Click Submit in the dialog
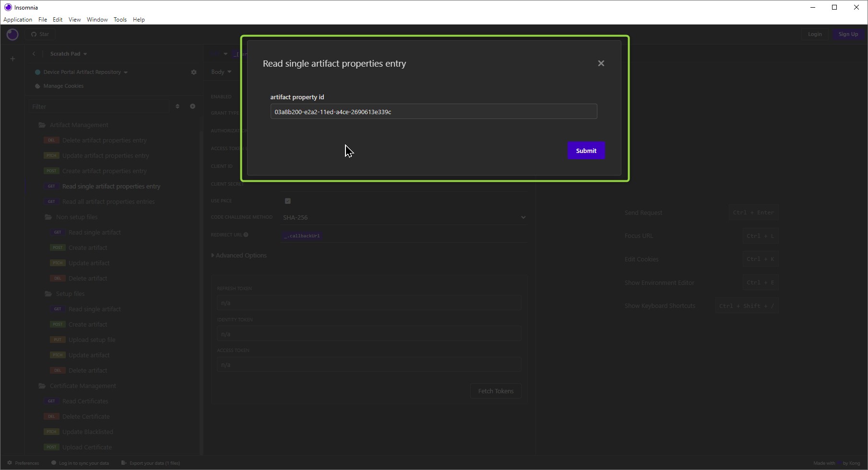The image size is (868, 470). click(x=586, y=151)
